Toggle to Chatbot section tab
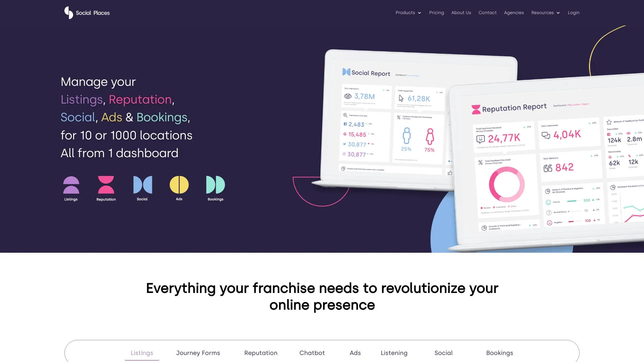The width and height of the screenshot is (644, 362). click(x=312, y=353)
